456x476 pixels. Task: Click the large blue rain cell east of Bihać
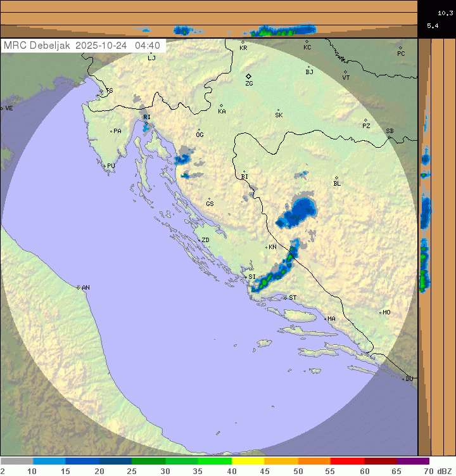[298, 212]
